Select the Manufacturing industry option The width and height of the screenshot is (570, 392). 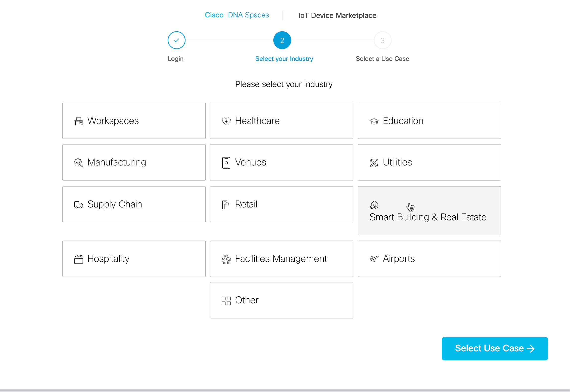pos(134,162)
